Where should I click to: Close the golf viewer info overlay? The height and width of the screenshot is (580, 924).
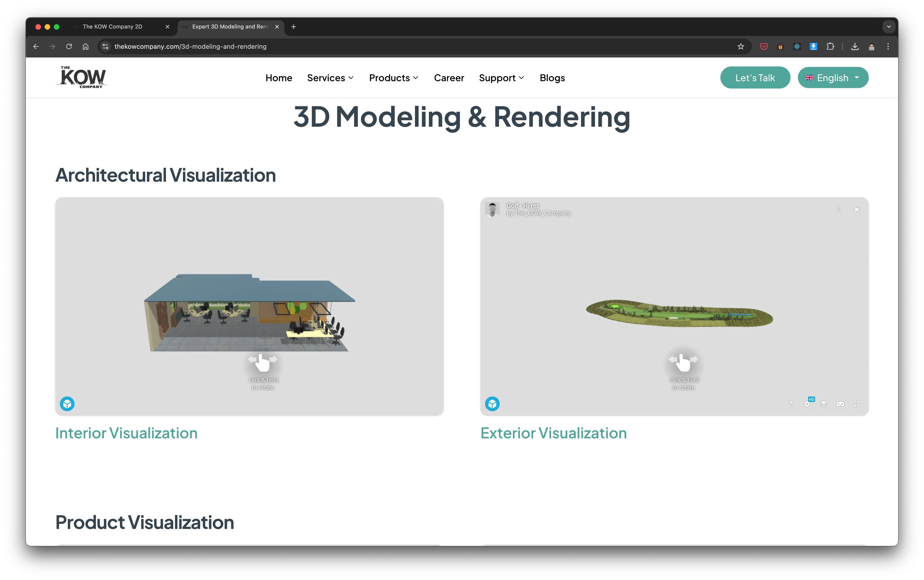click(x=857, y=210)
